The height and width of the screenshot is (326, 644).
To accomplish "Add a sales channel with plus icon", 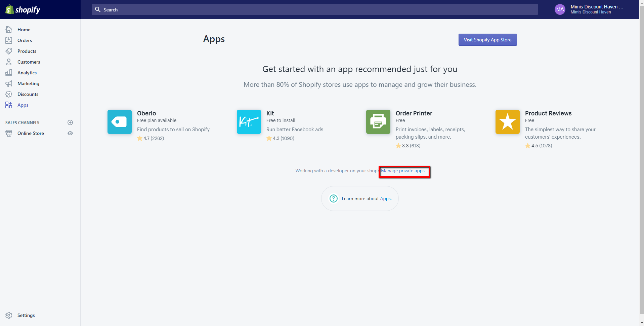I will pyautogui.click(x=70, y=122).
